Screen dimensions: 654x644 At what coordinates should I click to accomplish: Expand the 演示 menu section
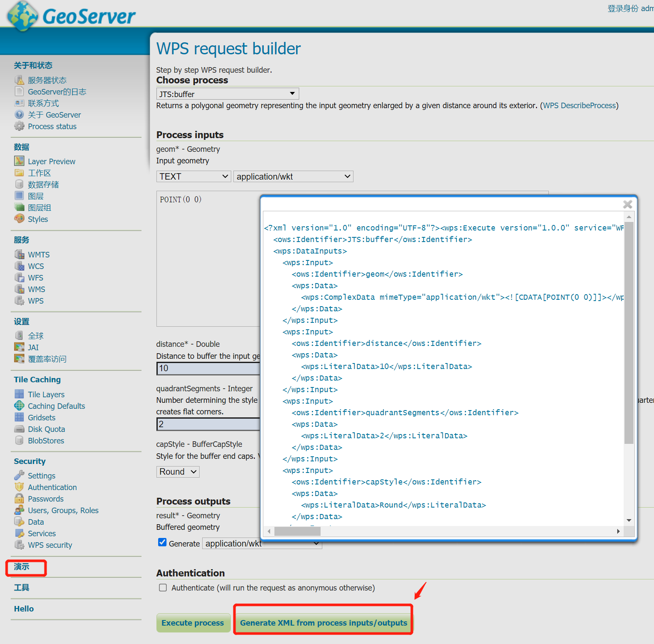click(22, 567)
